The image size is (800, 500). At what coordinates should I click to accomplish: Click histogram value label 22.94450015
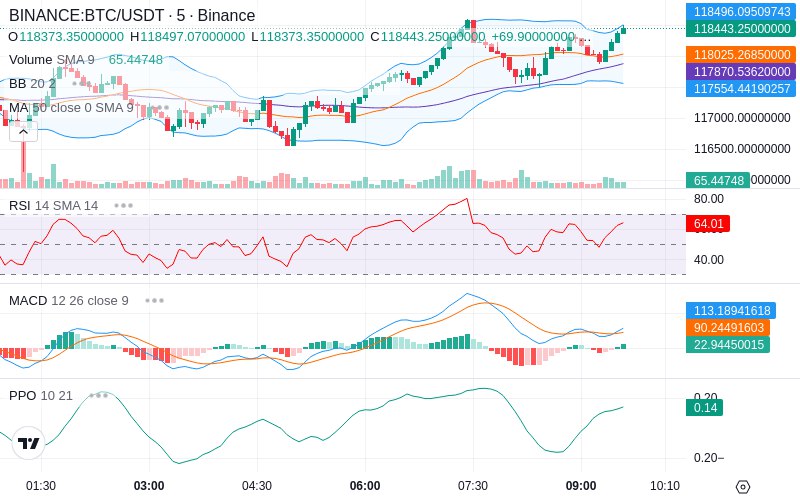click(x=728, y=344)
